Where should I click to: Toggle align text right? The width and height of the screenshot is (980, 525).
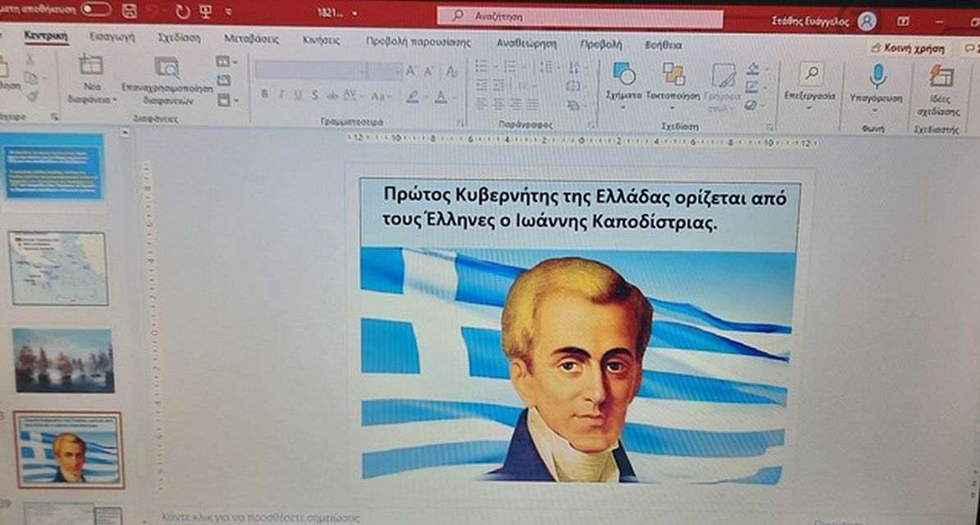(x=515, y=104)
